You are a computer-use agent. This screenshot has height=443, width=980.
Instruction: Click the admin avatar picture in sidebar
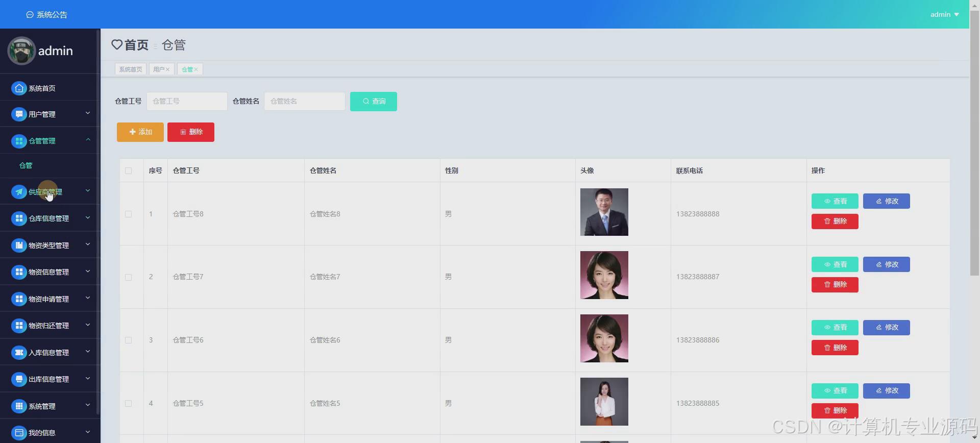pos(21,51)
